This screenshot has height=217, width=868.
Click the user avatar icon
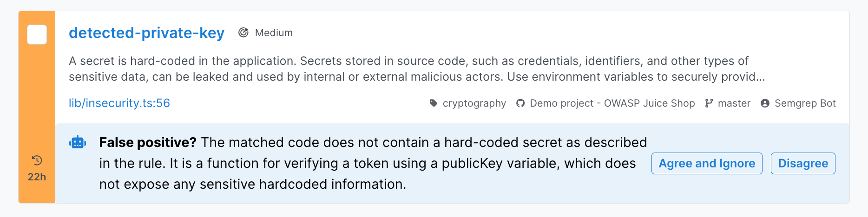pyautogui.click(x=765, y=103)
